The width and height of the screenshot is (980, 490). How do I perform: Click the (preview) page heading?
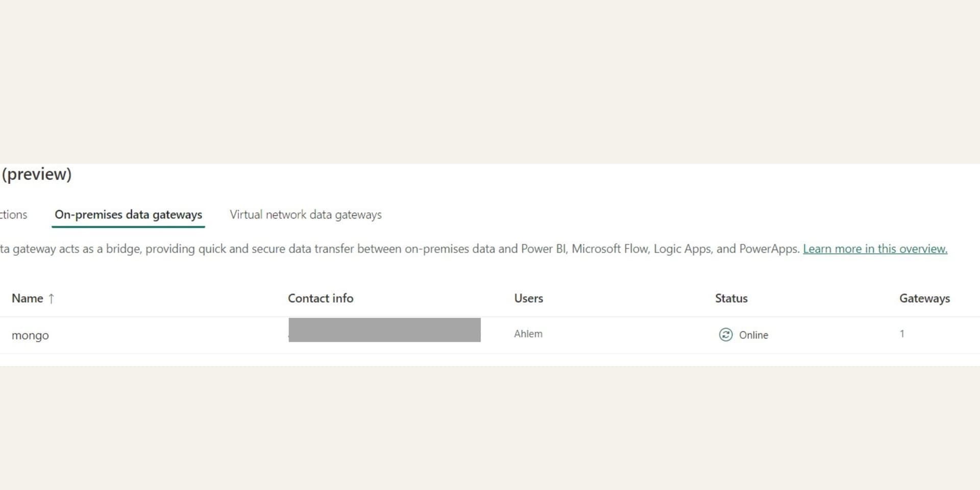click(x=37, y=174)
